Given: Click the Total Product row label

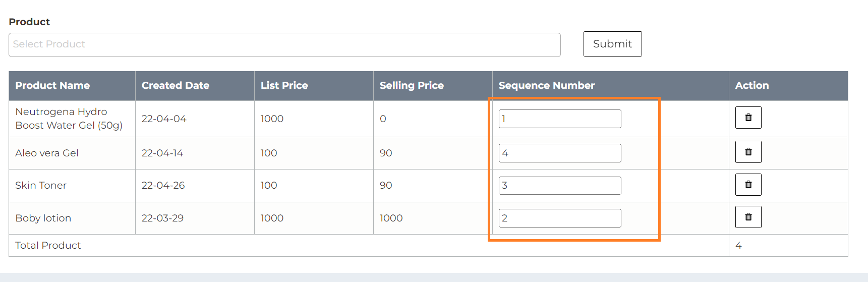Looking at the screenshot, I should coord(48,246).
